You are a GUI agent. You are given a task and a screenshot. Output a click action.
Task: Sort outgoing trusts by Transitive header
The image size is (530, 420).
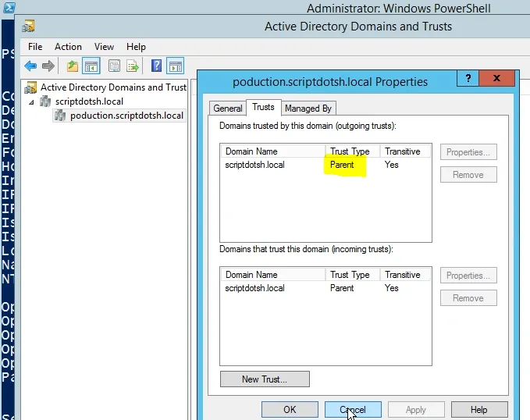(405, 151)
